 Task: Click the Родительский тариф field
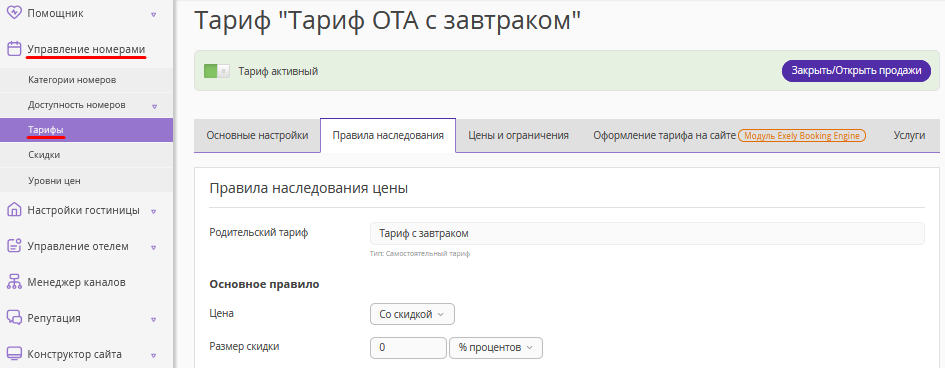[x=647, y=234]
